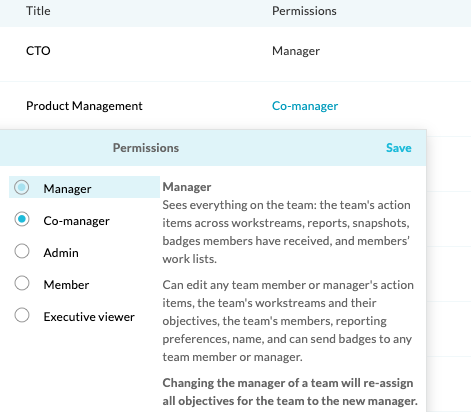
Task: Click the CTO row Manager permission
Action: click(x=296, y=51)
